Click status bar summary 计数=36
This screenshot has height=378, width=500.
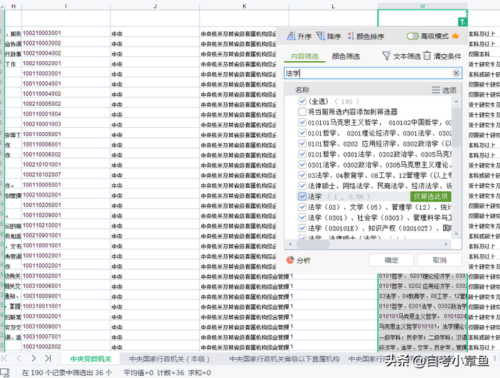pyautogui.click(x=170, y=373)
